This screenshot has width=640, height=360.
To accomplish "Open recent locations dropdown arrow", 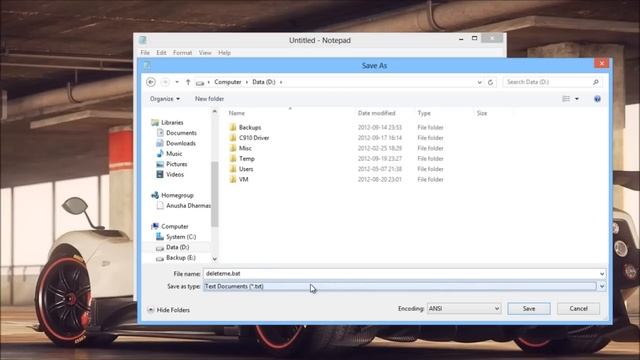I will pos(177,82).
